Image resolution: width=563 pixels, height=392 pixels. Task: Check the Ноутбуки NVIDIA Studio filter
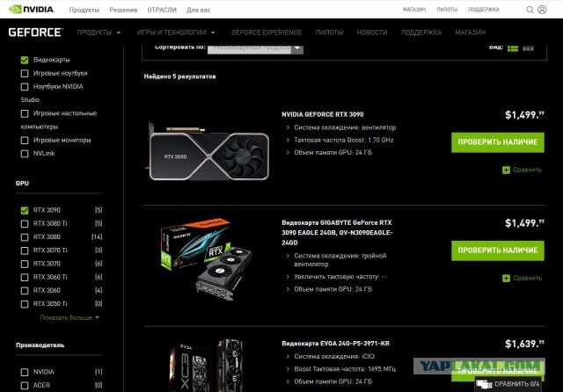25,87
